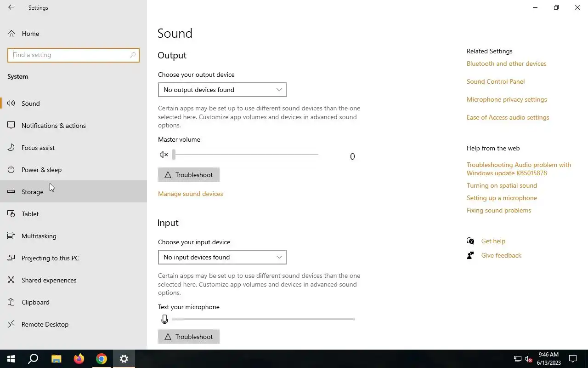Image resolution: width=588 pixels, height=368 pixels.
Task: Click the microphone test level bar
Action: pos(263,319)
